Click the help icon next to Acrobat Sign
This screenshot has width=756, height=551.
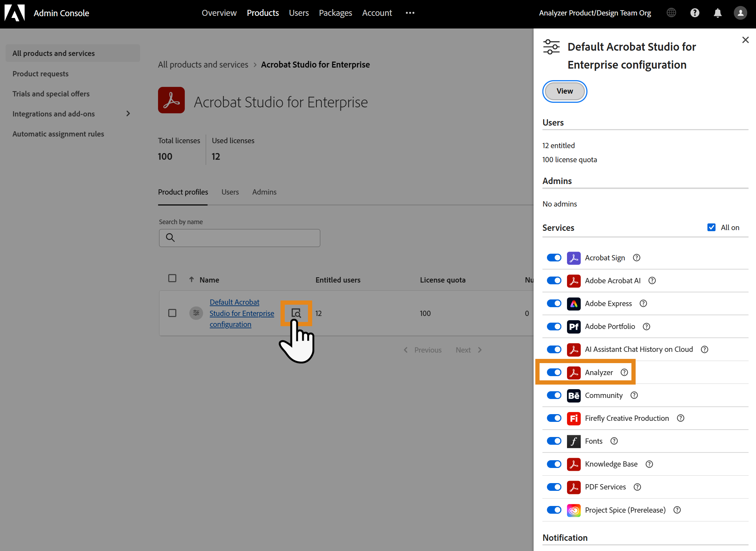(x=636, y=258)
